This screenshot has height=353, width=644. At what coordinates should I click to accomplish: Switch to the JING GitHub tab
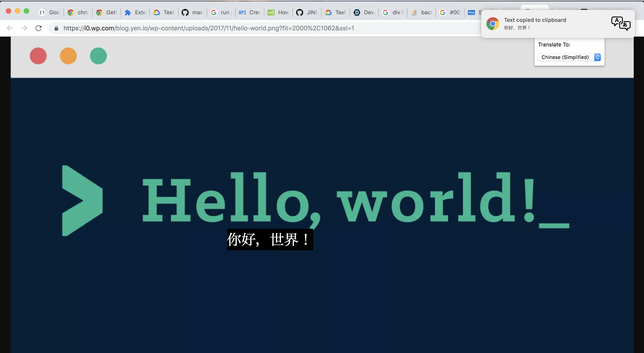(x=307, y=13)
